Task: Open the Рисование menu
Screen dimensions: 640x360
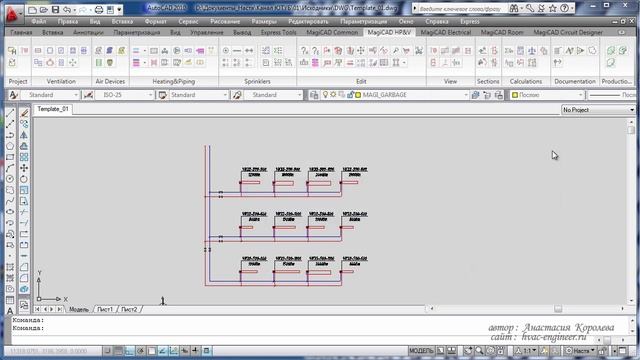Action: (x=225, y=21)
